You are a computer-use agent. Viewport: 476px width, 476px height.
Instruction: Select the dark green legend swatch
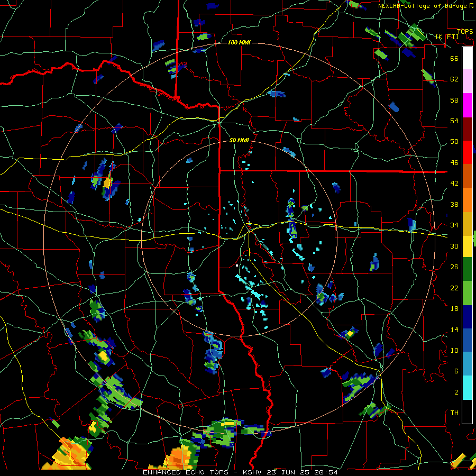[467, 269]
